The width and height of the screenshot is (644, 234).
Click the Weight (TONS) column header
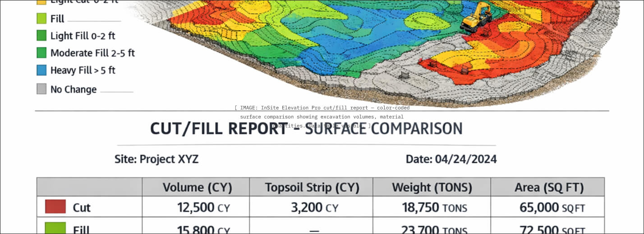[432, 187]
